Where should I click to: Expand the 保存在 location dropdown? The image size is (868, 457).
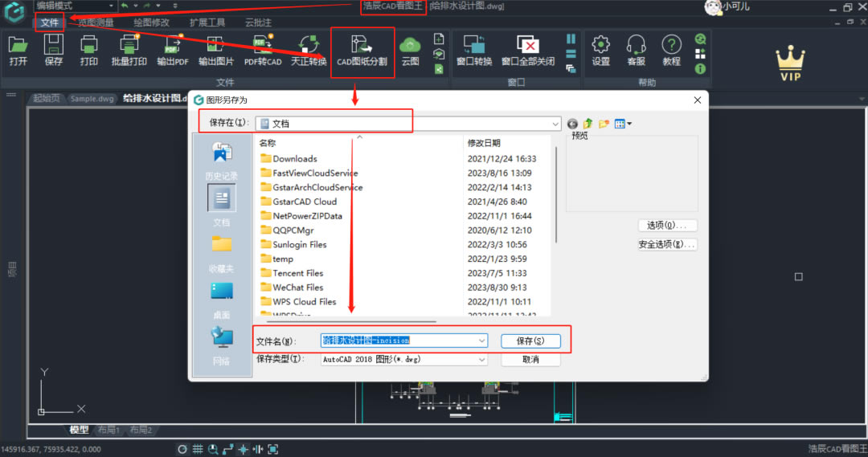(555, 124)
